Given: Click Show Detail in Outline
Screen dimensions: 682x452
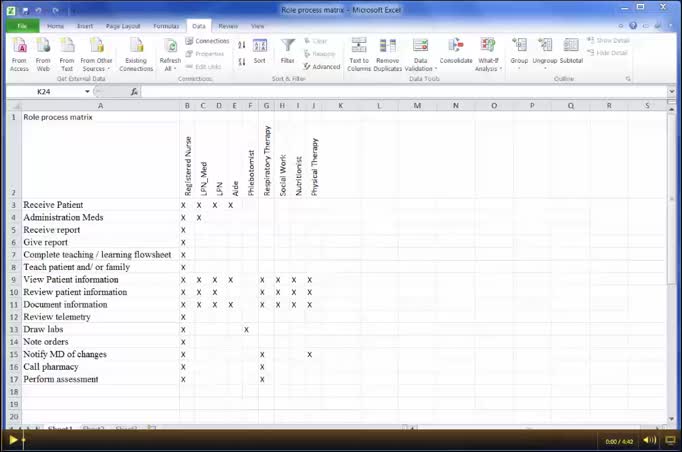Looking at the screenshot, I should pos(608,40).
